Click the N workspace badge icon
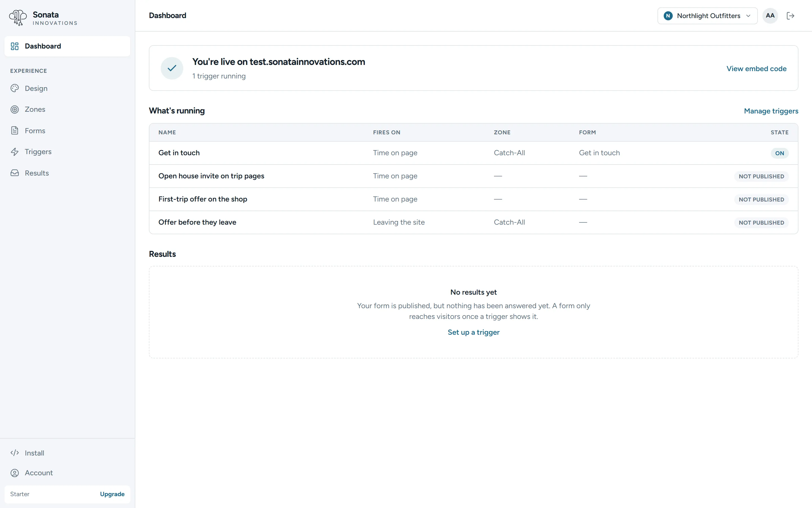Viewport: 812px width, 508px height. tap(668, 16)
